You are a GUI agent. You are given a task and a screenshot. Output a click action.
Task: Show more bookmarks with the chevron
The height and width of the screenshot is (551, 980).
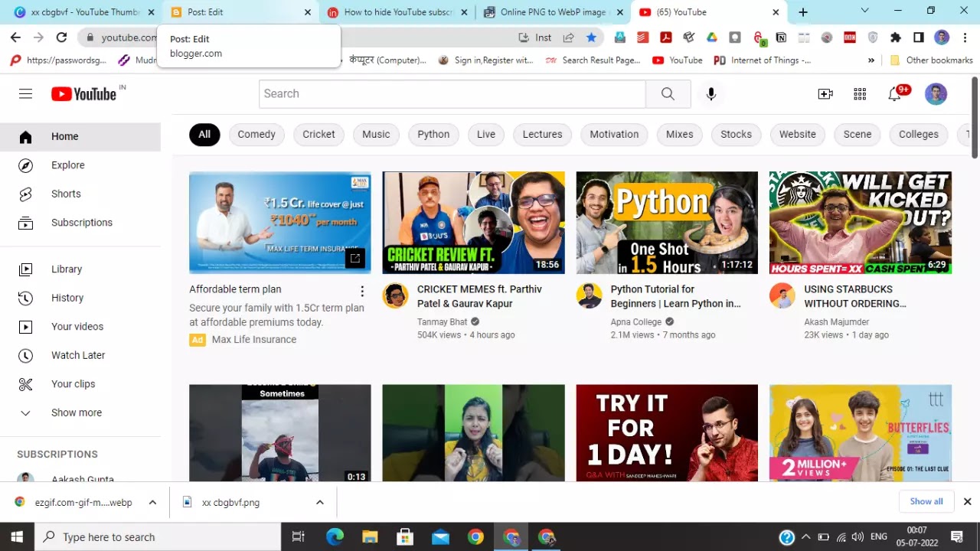[871, 60]
